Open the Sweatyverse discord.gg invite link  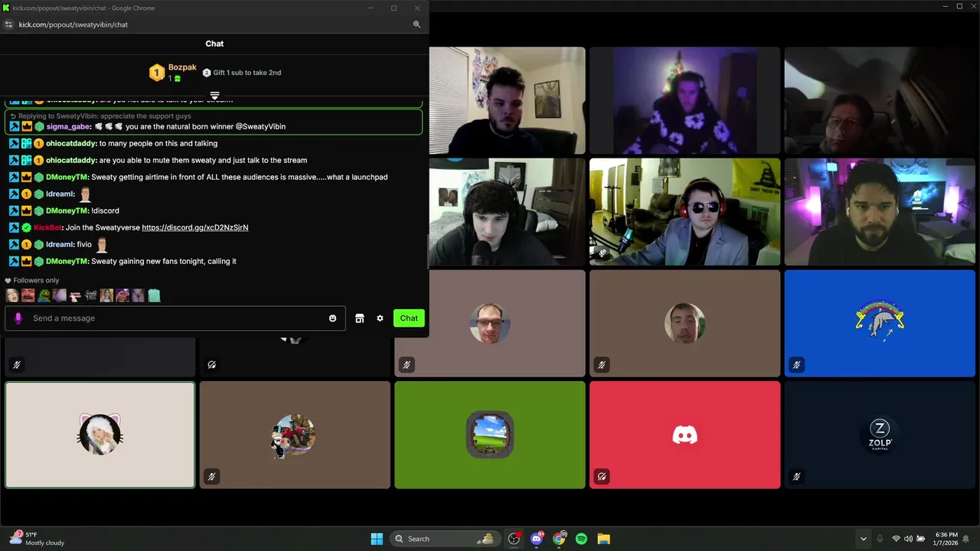coord(195,228)
